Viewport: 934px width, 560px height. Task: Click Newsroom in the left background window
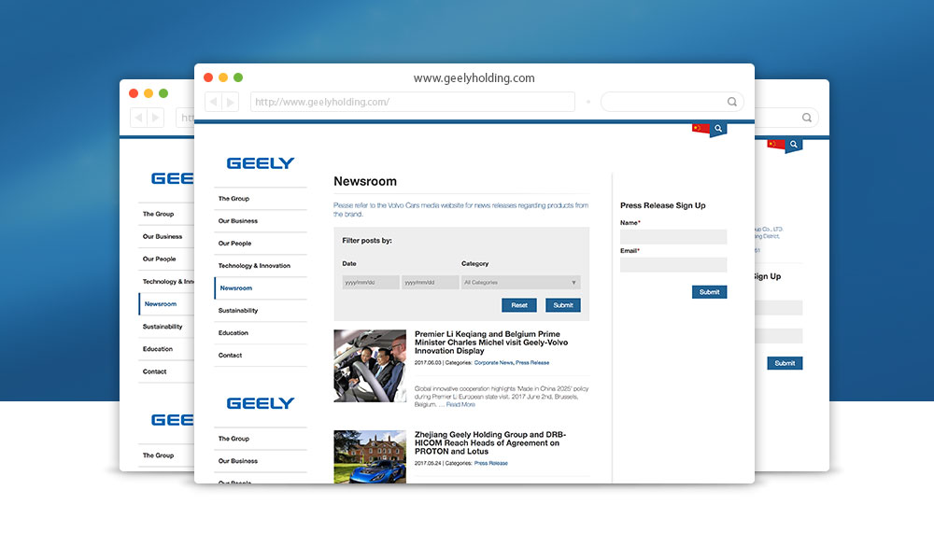[161, 304]
